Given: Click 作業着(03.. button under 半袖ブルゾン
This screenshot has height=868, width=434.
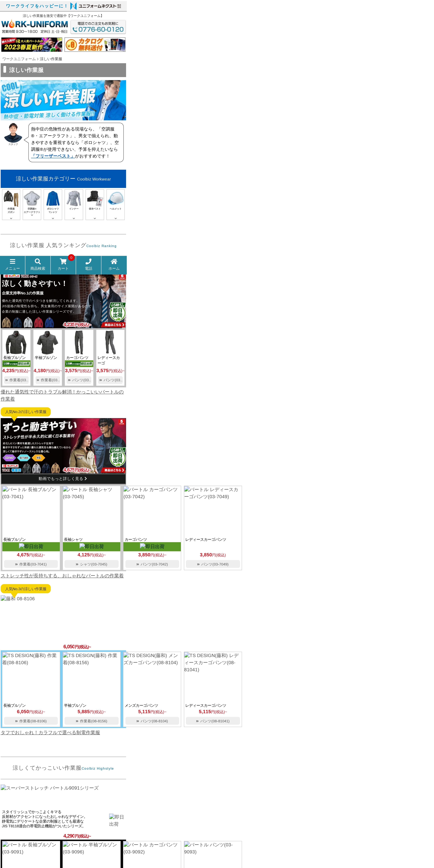Looking at the screenshot, I should [x=48, y=380].
